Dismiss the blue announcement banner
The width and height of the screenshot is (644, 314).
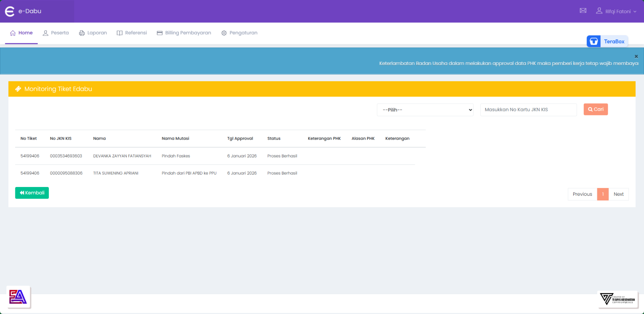click(636, 56)
